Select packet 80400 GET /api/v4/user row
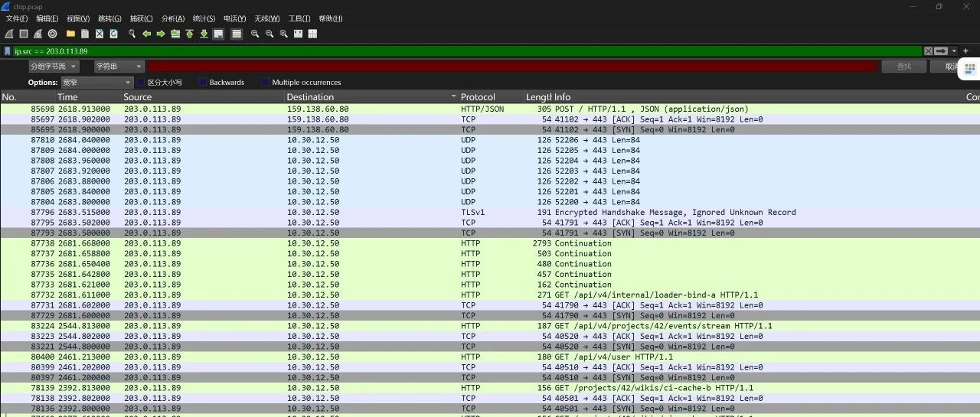The width and height of the screenshot is (980, 417). 490,357
